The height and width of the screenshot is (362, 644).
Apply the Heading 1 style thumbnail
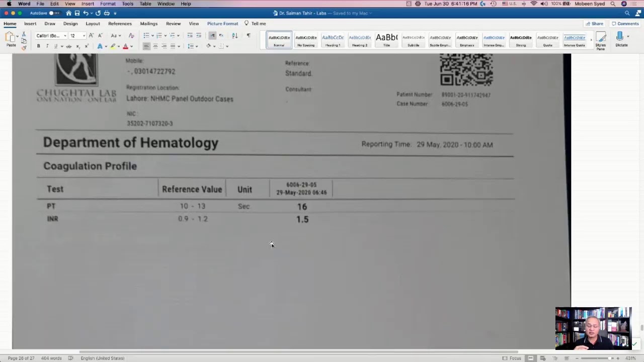pyautogui.click(x=333, y=40)
